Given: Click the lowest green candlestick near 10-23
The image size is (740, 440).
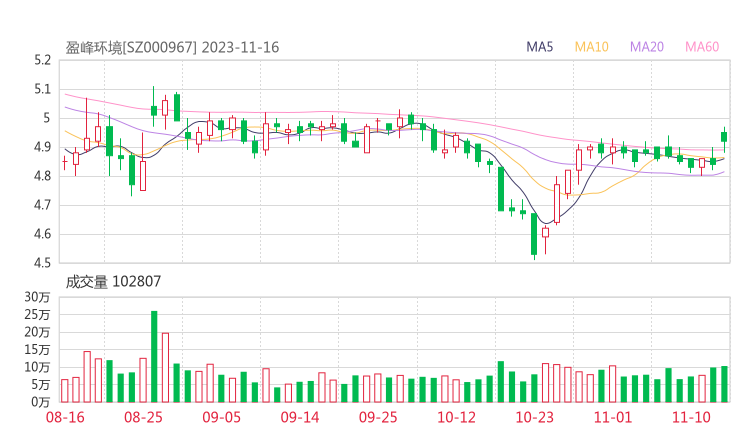Looking at the screenshot, I should 534,235.
